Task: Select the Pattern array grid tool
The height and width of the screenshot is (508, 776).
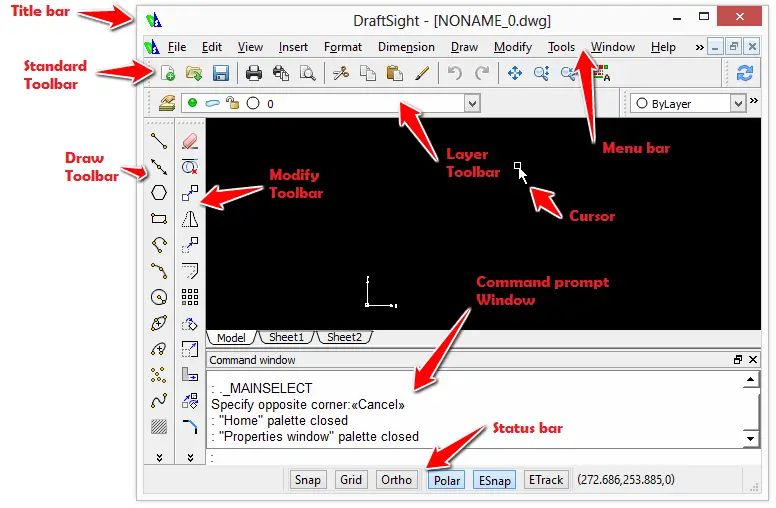Action: pos(190,297)
